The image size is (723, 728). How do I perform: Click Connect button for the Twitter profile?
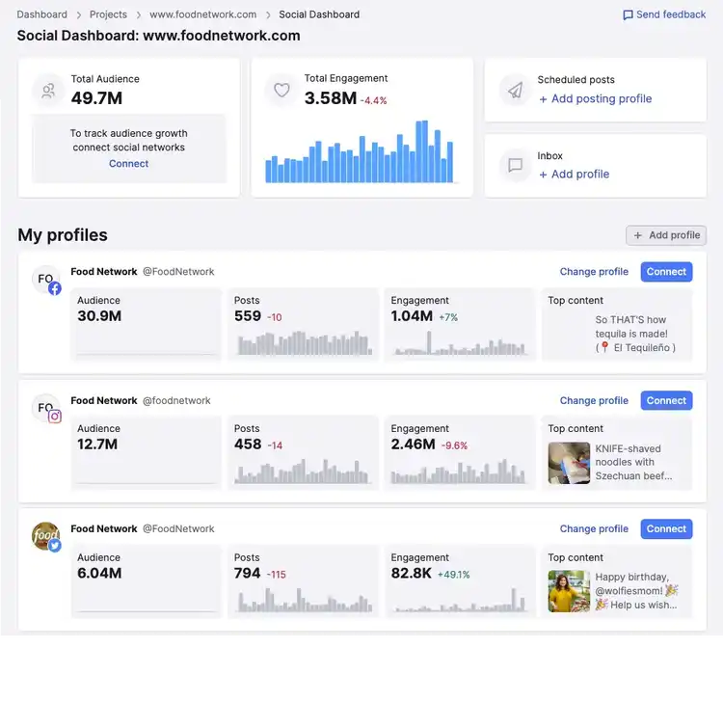pyautogui.click(x=666, y=528)
